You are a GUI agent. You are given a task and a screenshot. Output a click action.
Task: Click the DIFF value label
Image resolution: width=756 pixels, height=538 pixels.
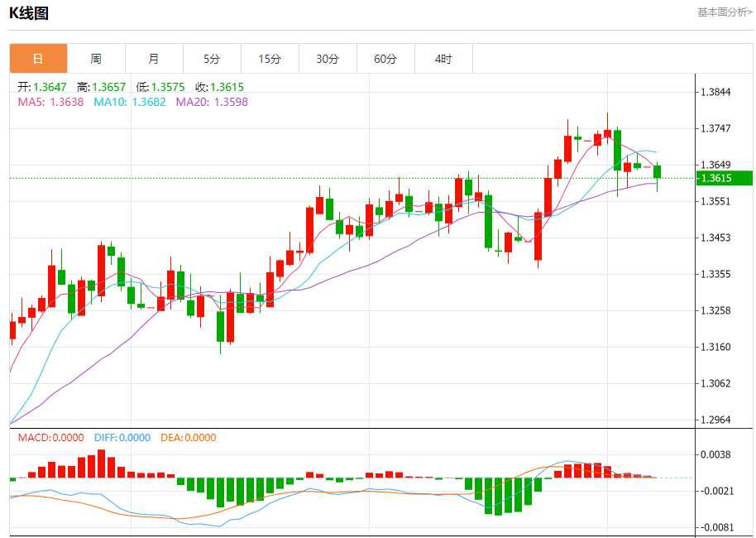pyautogui.click(x=122, y=438)
